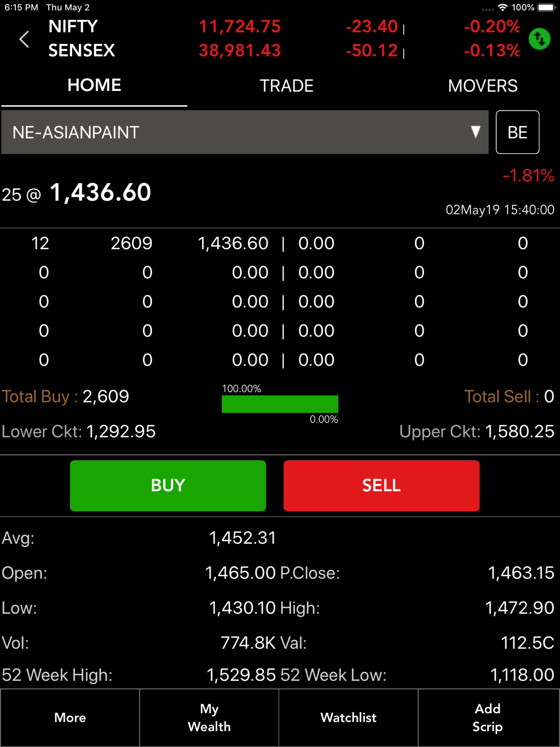
Task: Tap the 100.00% buy percentage label
Action: (241, 389)
